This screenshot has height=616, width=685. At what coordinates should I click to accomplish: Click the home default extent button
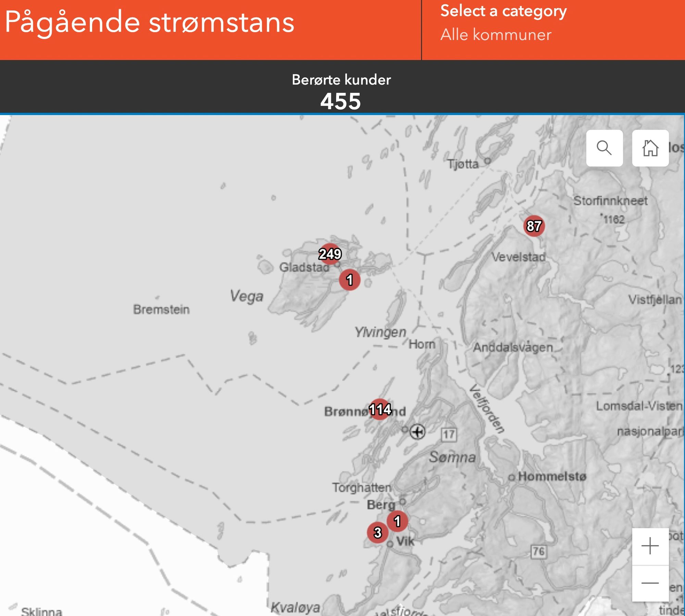[650, 148]
